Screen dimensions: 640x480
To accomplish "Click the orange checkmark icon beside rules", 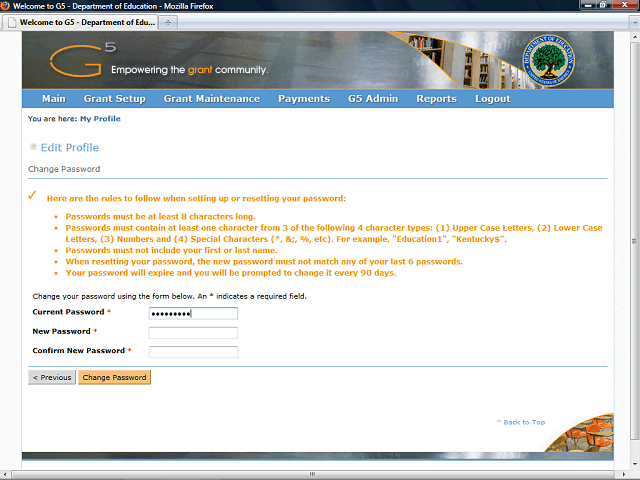I will point(32,196).
